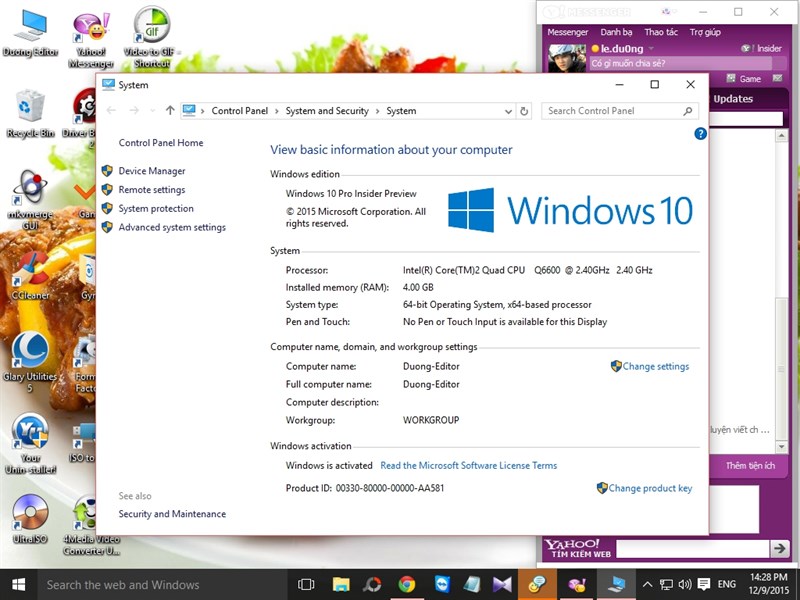Click the status message field in Messenger
Image resolution: width=800 pixels, height=600 pixels.
pos(681,64)
